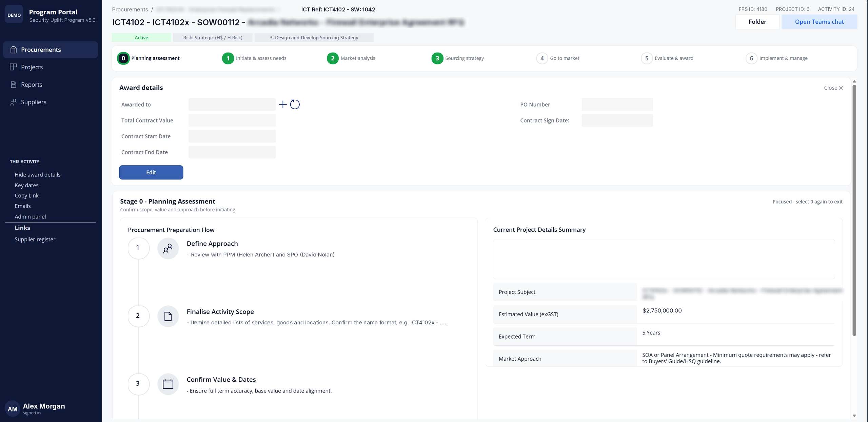Click the AM user avatar

(13, 409)
